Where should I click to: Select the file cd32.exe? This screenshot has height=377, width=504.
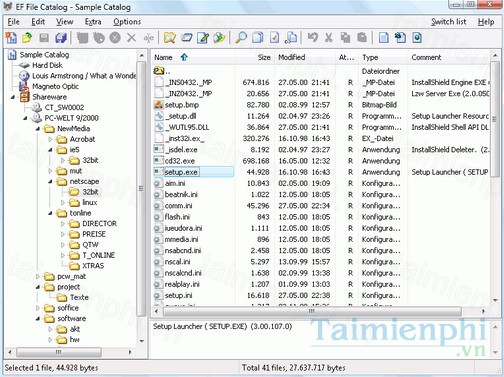pyautogui.click(x=180, y=161)
